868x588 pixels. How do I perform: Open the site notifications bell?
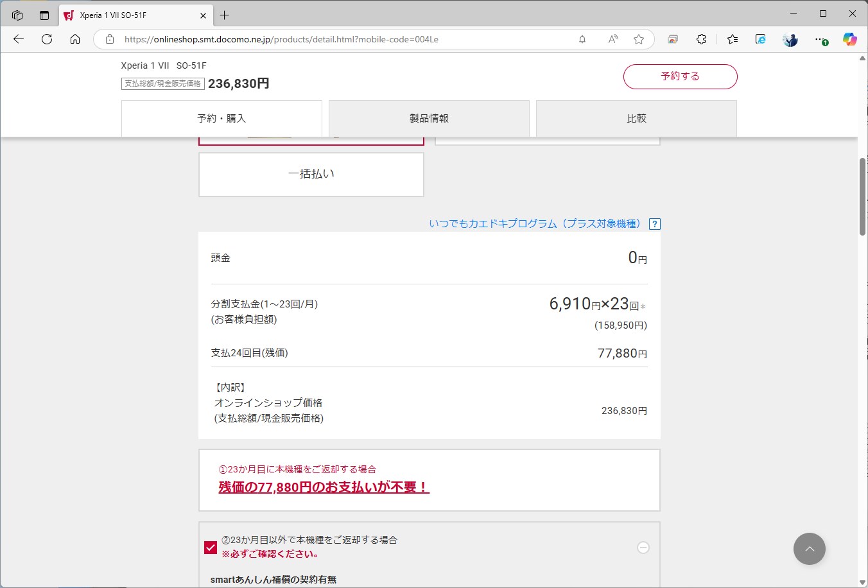click(x=582, y=39)
